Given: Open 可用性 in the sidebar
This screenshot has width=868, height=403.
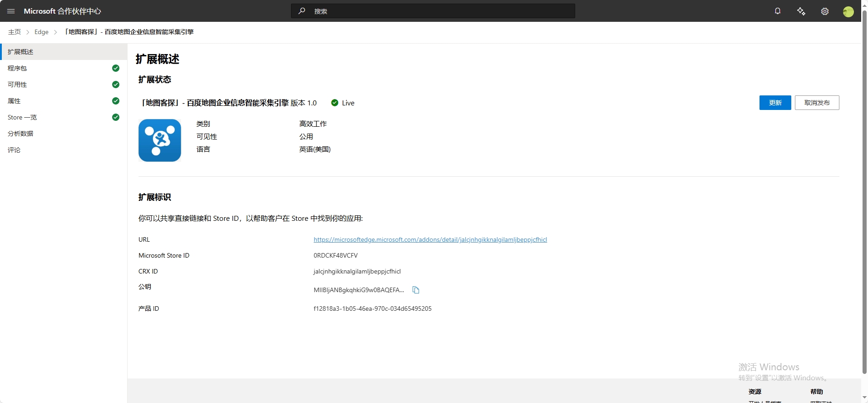Looking at the screenshot, I should pyautogui.click(x=64, y=85).
